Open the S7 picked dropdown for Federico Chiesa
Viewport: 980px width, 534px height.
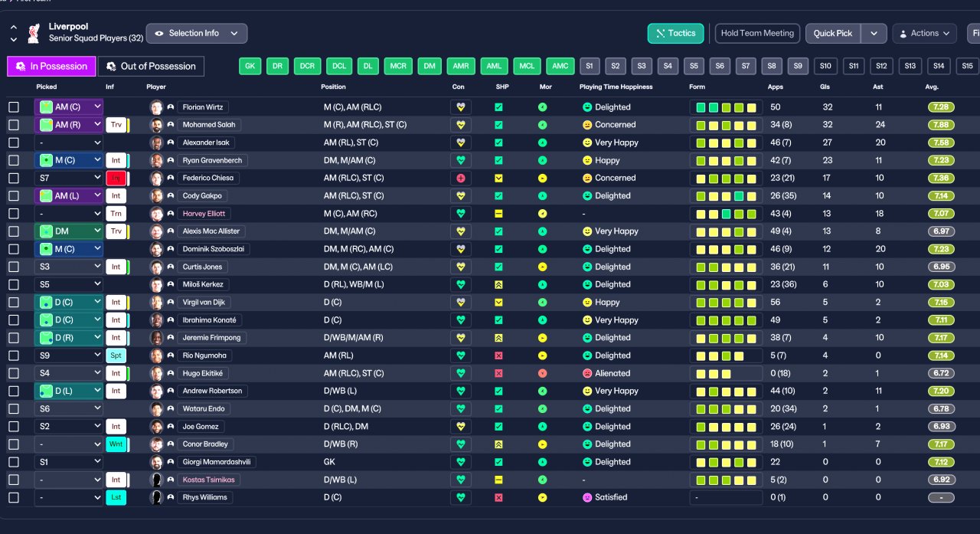click(69, 178)
